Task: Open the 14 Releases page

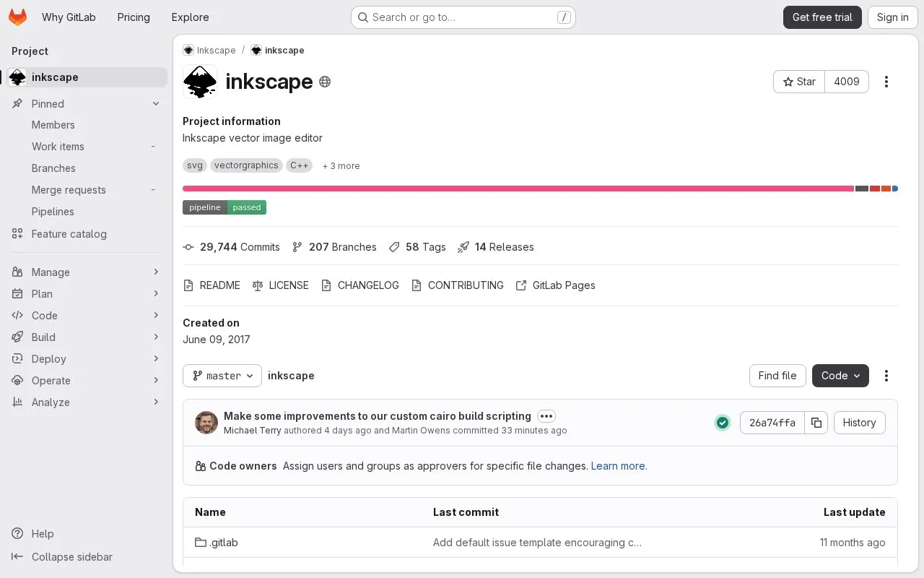Action: (x=496, y=247)
